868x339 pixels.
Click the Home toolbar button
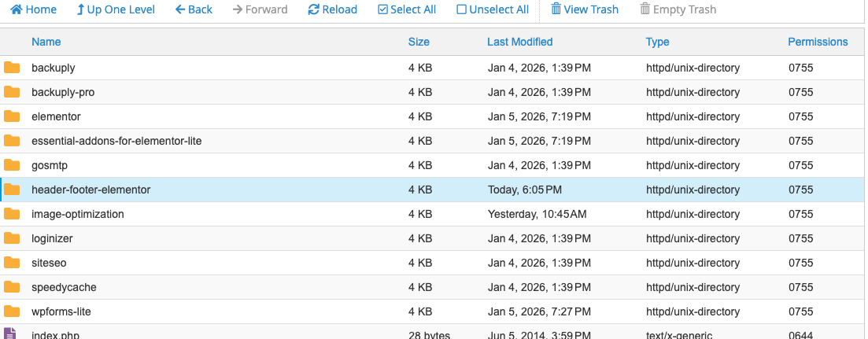[33, 9]
